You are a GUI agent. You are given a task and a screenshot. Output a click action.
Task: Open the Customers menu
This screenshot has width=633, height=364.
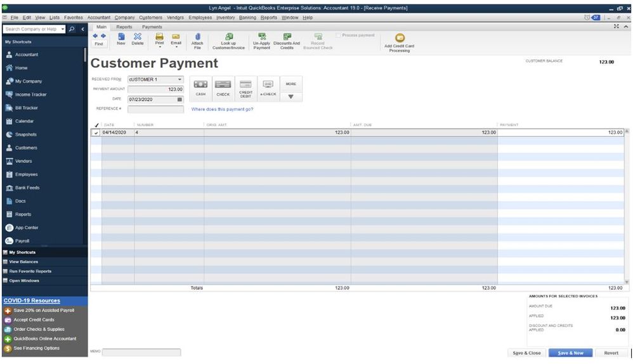(x=150, y=18)
